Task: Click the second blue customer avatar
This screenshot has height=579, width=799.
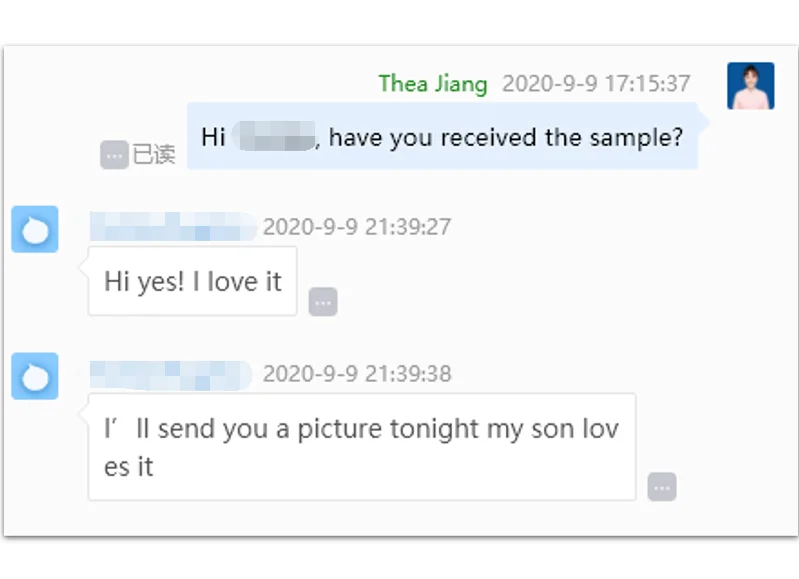Action: pyautogui.click(x=35, y=376)
